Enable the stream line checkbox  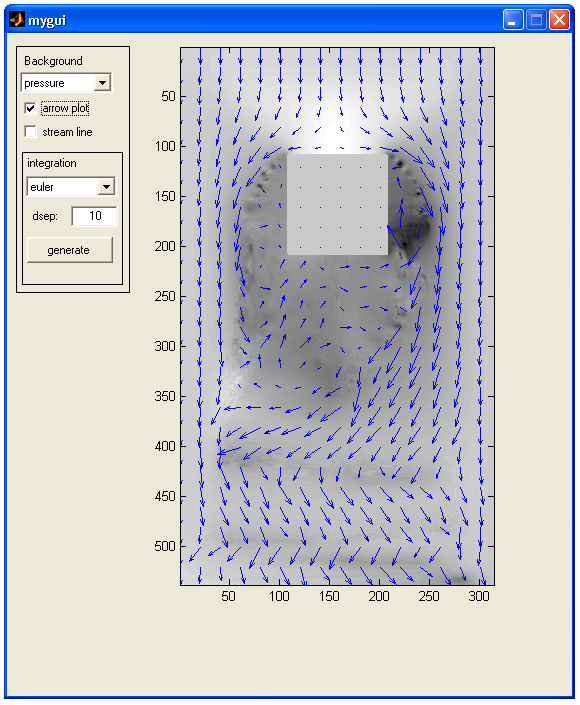tap(30, 132)
